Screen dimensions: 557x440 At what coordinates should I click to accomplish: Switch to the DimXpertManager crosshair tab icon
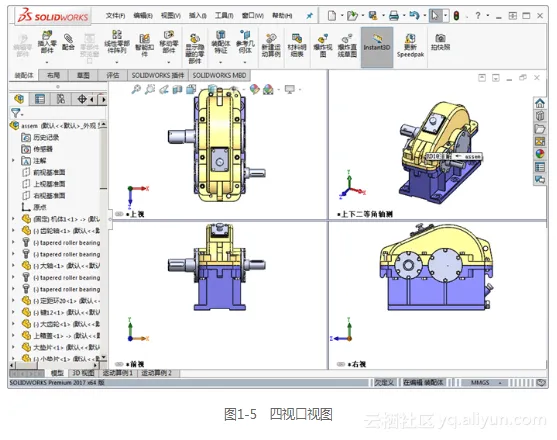click(x=82, y=99)
